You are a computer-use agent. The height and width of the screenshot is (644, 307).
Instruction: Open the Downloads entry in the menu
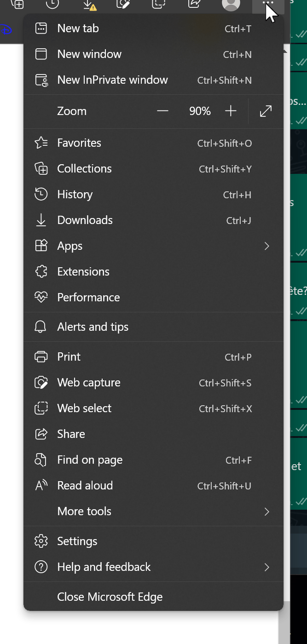point(153,220)
